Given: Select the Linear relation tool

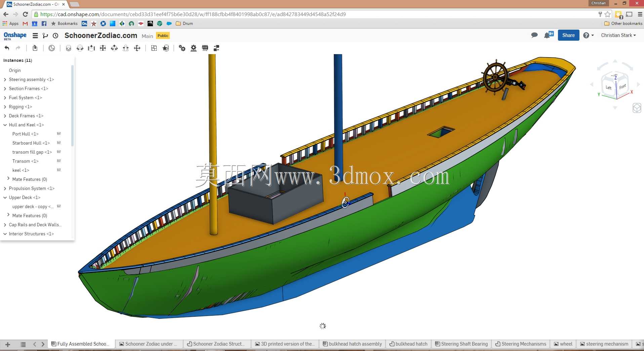Looking at the screenshot, I should pos(216,48).
